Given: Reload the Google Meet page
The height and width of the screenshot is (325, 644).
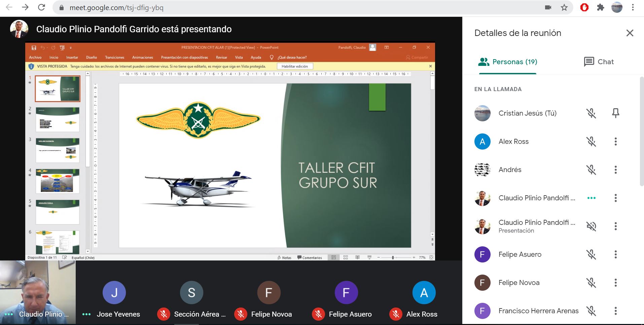Looking at the screenshot, I should click(x=41, y=7).
